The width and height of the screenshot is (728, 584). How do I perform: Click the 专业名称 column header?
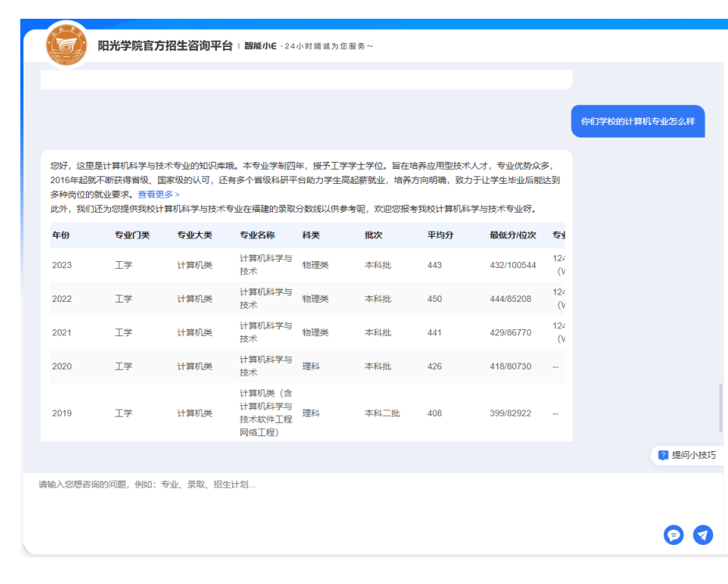pyautogui.click(x=257, y=235)
